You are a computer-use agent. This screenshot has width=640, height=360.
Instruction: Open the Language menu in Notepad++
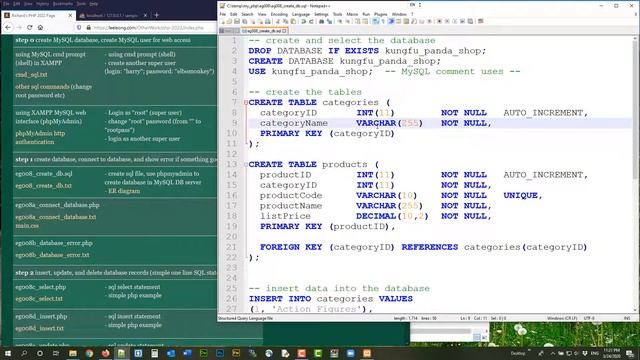click(x=301, y=14)
